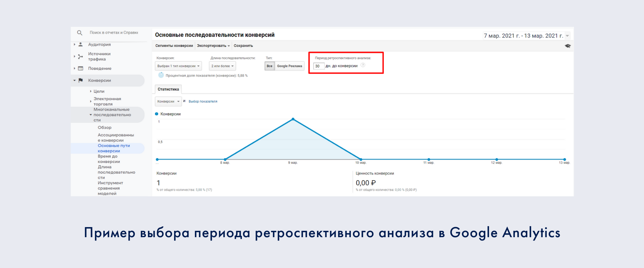The height and width of the screenshot is (268, 644).
Task: Switch type filter to Google Реклама
Action: point(289,66)
